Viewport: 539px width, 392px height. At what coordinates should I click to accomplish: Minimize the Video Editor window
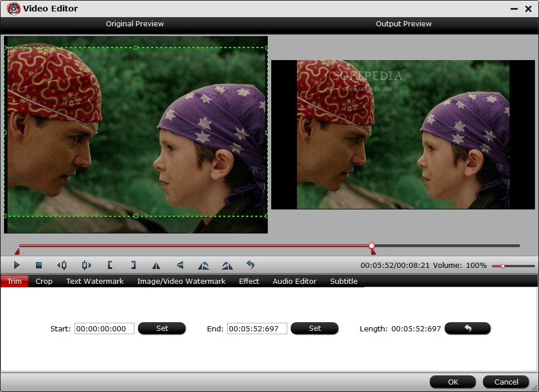pyautogui.click(x=514, y=9)
